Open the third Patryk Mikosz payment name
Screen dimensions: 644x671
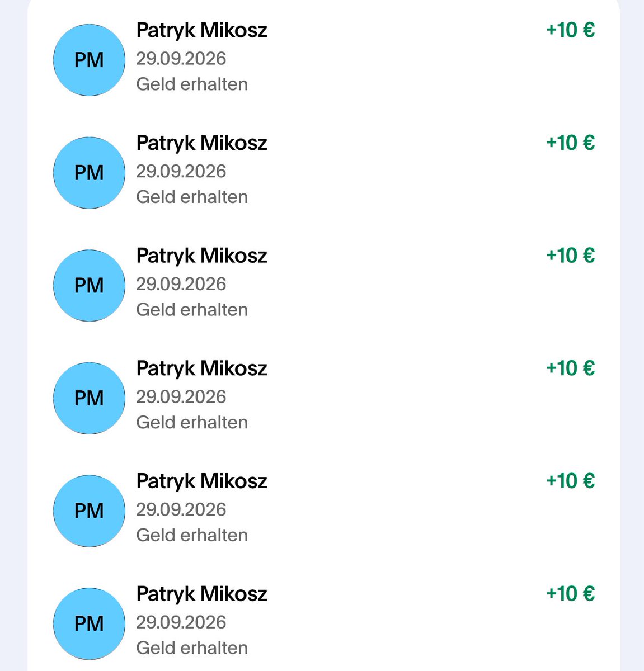(202, 256)
